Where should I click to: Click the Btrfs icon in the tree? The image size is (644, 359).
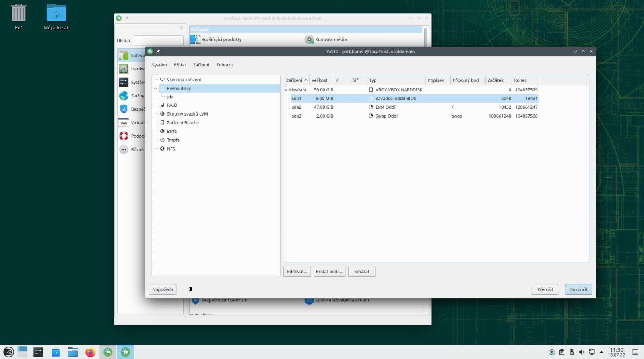tap(162, 131)
